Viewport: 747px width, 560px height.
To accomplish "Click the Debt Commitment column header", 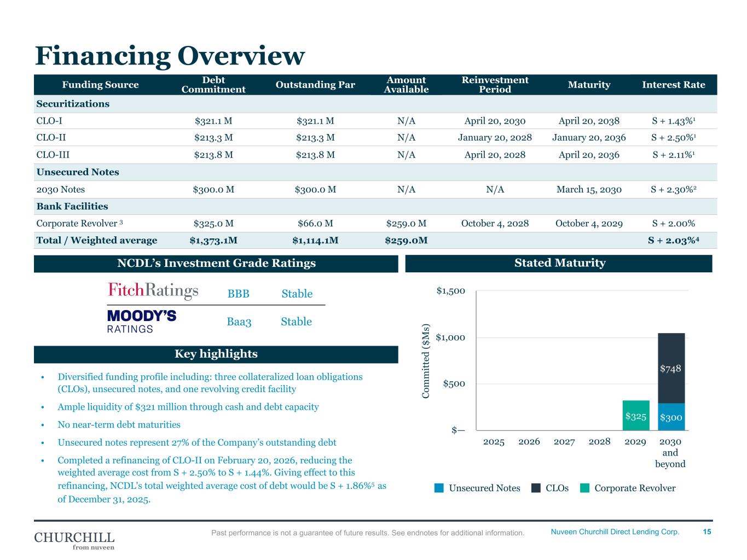I will 213,85.
